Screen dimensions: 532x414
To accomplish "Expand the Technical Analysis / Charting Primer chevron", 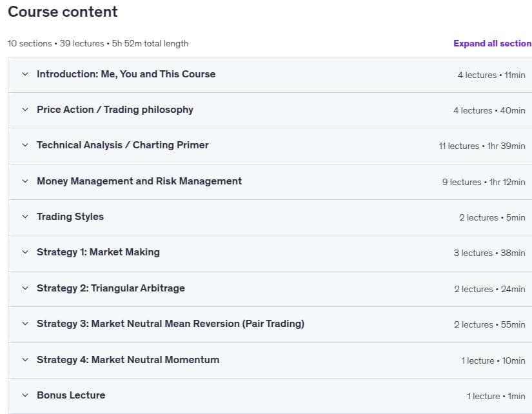I will click(x=25, y=145).
